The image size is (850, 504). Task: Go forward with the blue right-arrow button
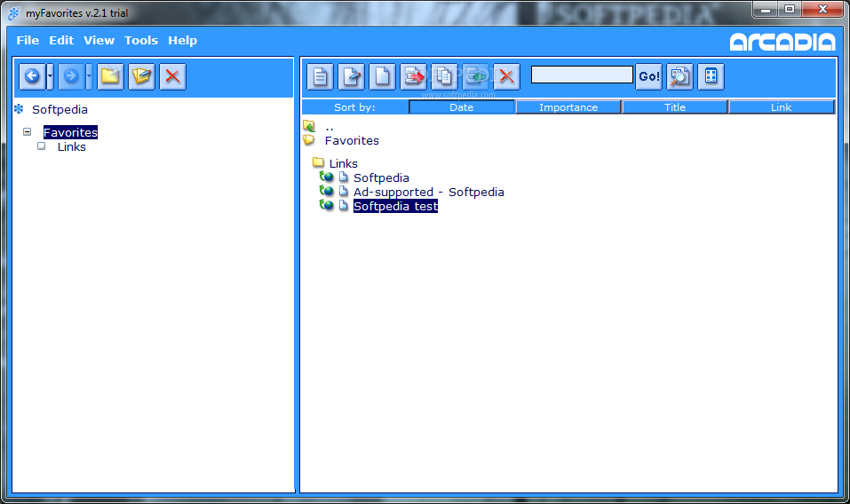tap(71, 76)
